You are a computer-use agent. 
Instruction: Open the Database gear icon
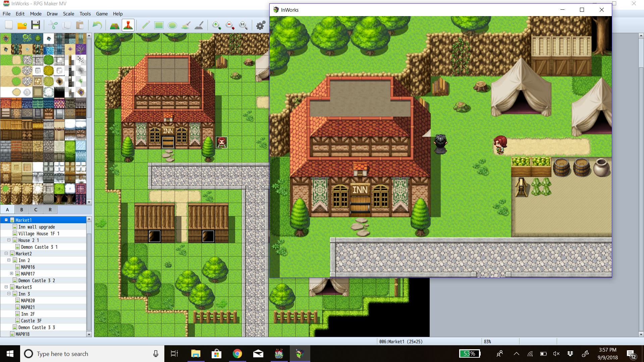261,25
